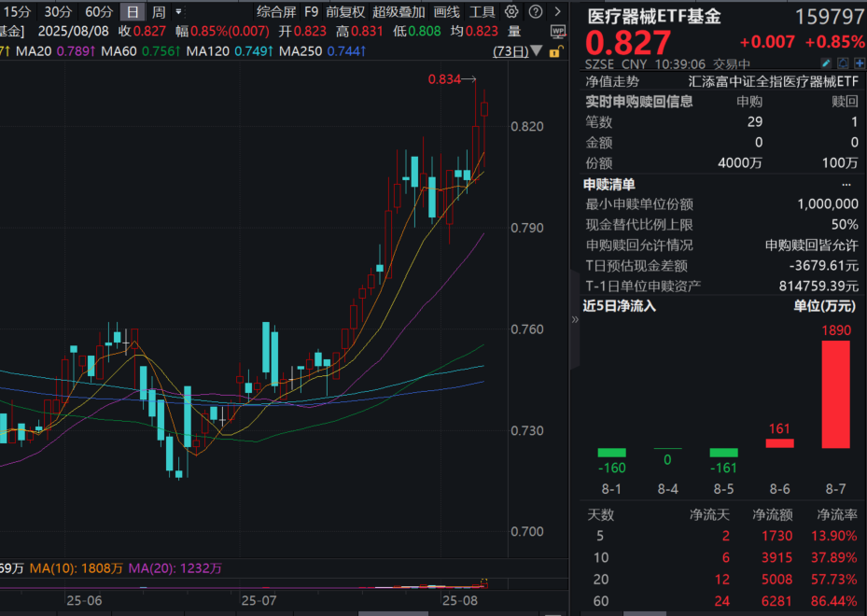Open the 前复权 price adjustment option

345,11
